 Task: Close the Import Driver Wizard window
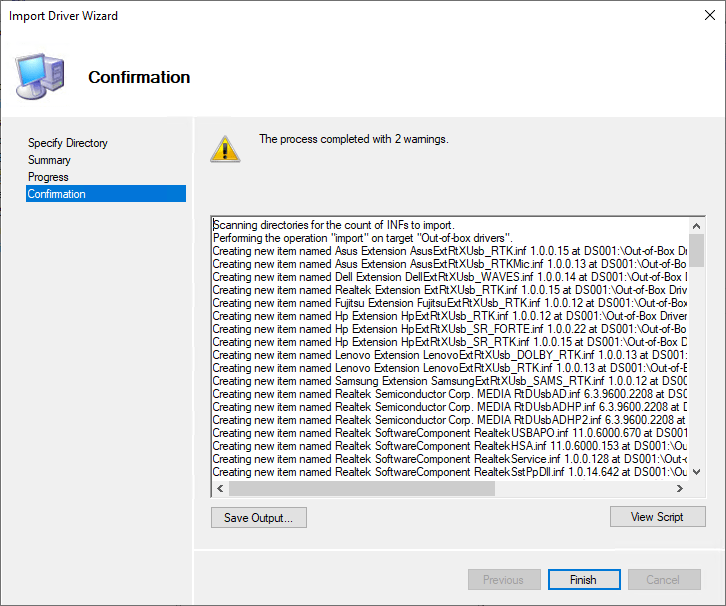tap(702, 16)
